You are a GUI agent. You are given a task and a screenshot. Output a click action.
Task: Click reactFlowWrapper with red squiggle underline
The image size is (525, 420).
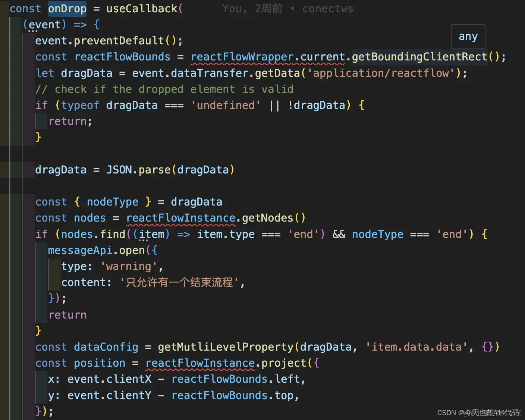click(242, 57)
